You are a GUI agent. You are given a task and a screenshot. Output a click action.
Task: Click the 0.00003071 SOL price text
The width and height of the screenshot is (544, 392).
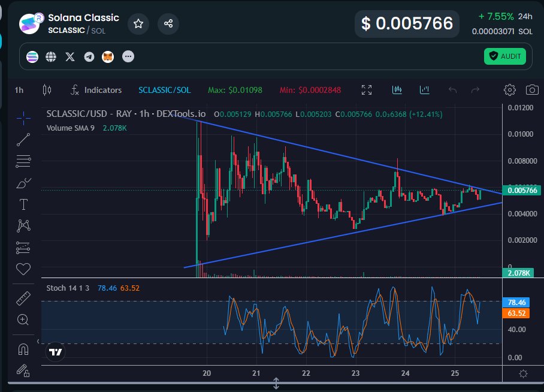point(502,31)
